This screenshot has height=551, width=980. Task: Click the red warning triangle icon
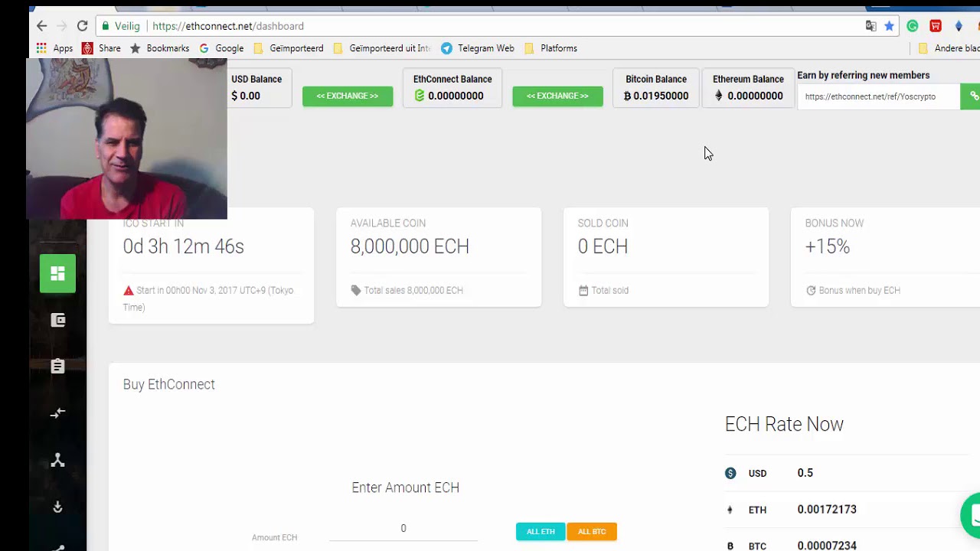[129, 290]
